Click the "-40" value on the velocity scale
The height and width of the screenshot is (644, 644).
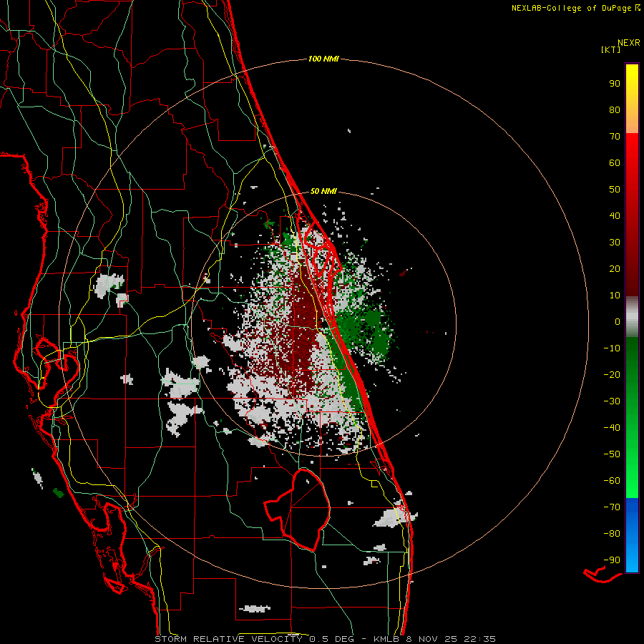[612, 428]
